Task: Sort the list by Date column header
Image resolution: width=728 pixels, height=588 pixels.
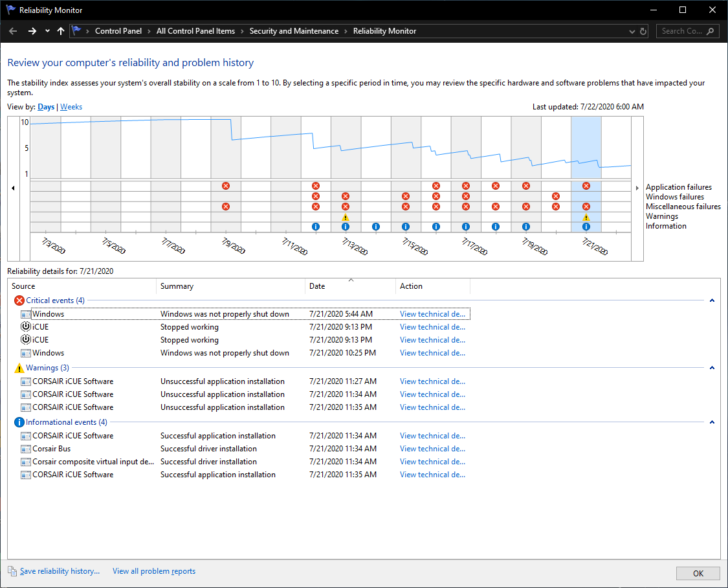Action: tap(350, 286)
